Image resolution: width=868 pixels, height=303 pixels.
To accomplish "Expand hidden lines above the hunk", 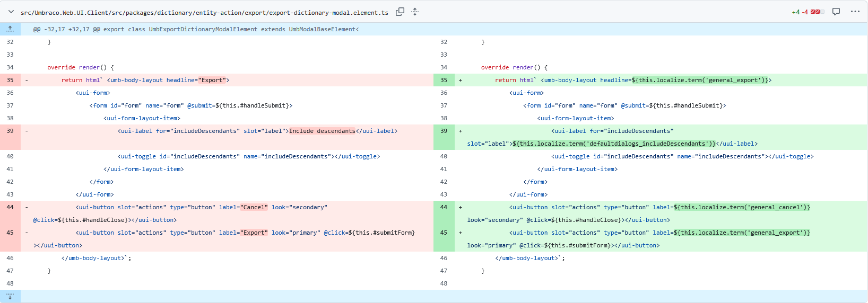I will [10, 29].
